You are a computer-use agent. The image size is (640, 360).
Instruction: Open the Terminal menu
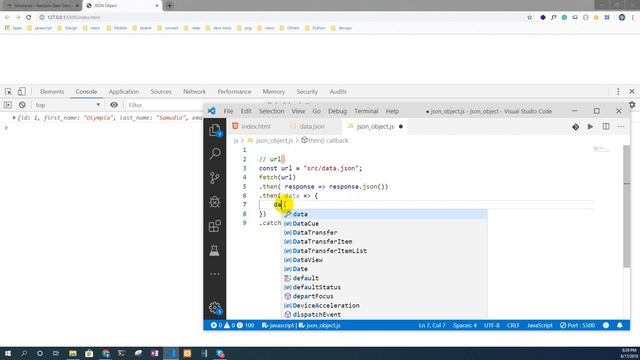pyautogui.click(x=366, y=111)
